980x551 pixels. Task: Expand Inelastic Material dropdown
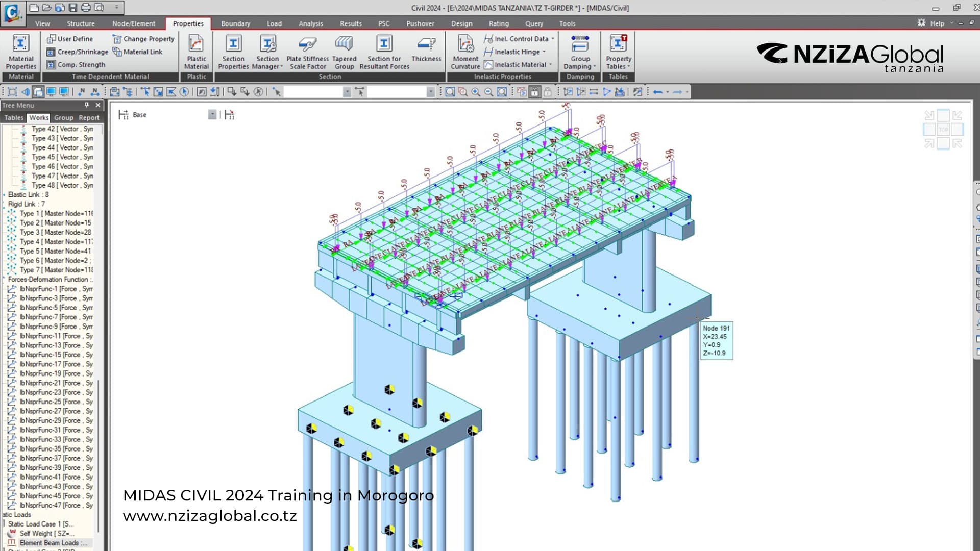click(x=550, y=65)
